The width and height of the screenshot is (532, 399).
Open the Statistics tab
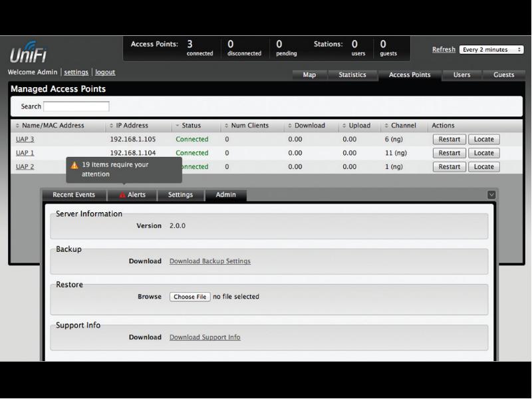point(352,74)
